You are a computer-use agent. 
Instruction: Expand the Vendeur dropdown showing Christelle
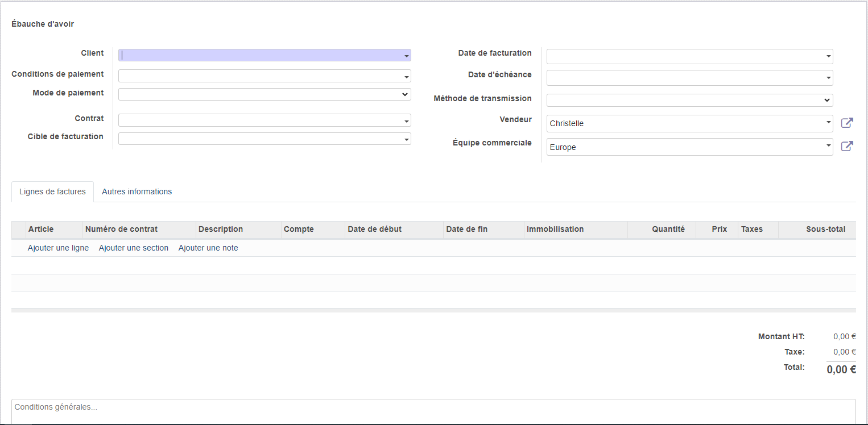(829, 123)
